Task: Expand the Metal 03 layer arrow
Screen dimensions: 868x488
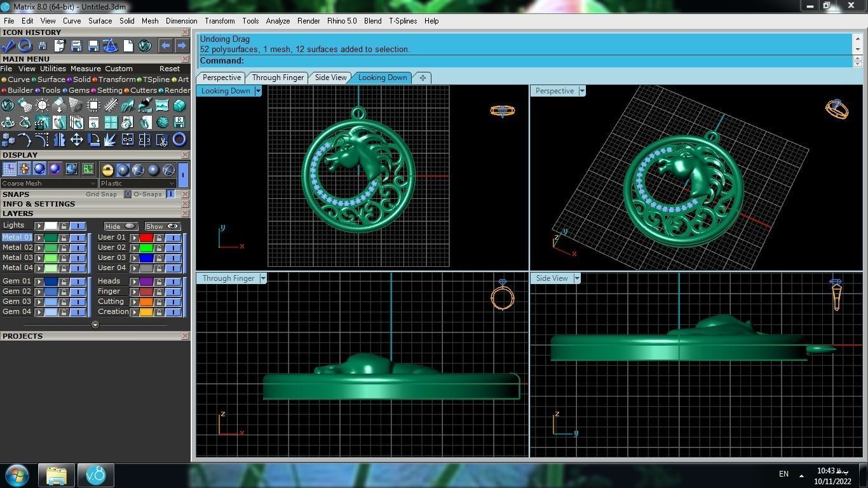Action: click(x=39, y=258)
